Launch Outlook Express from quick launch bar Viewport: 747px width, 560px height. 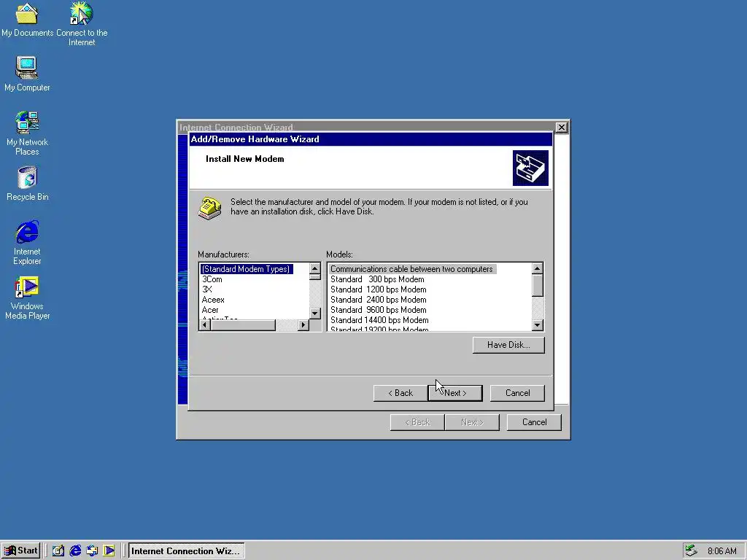92,551
